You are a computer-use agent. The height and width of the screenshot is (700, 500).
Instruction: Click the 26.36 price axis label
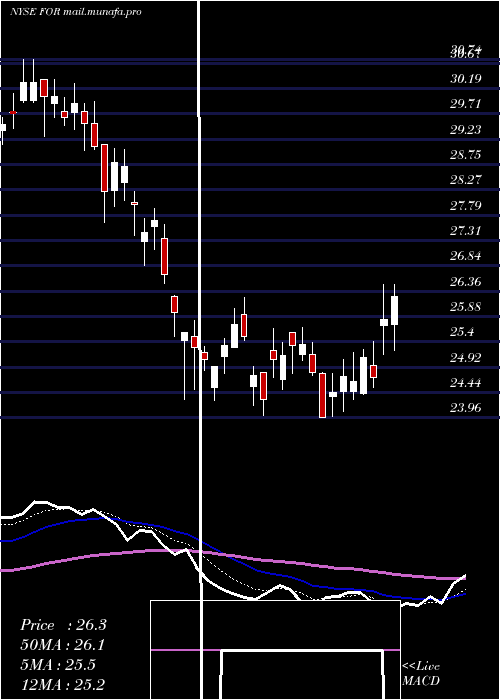point(466,282)
